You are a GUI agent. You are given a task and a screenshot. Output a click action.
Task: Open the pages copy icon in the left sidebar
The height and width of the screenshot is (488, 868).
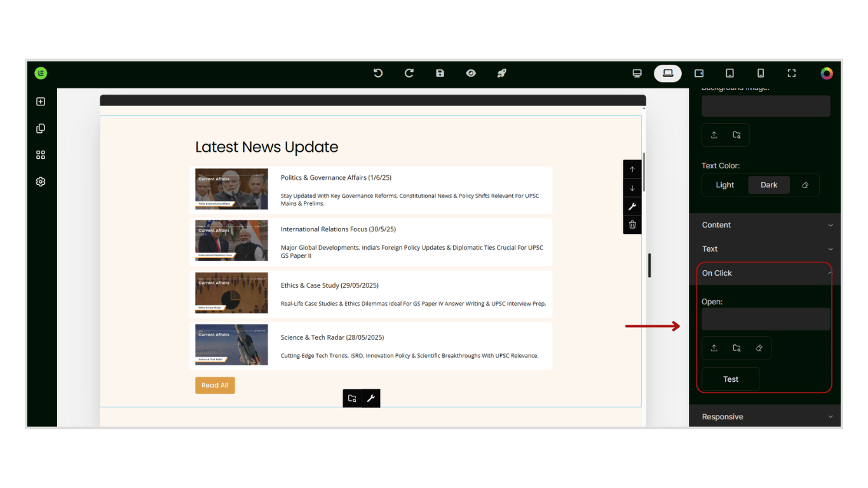click(x=41, y=128)
